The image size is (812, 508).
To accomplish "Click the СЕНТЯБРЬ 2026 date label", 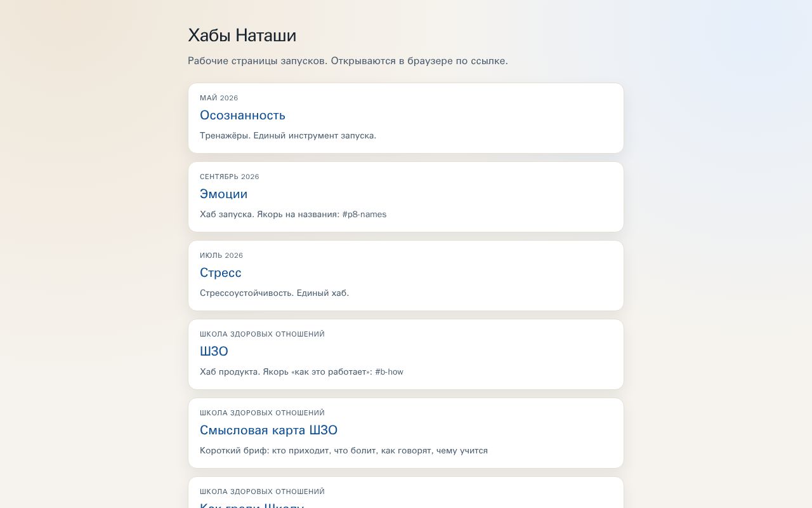I will (230, 177).
